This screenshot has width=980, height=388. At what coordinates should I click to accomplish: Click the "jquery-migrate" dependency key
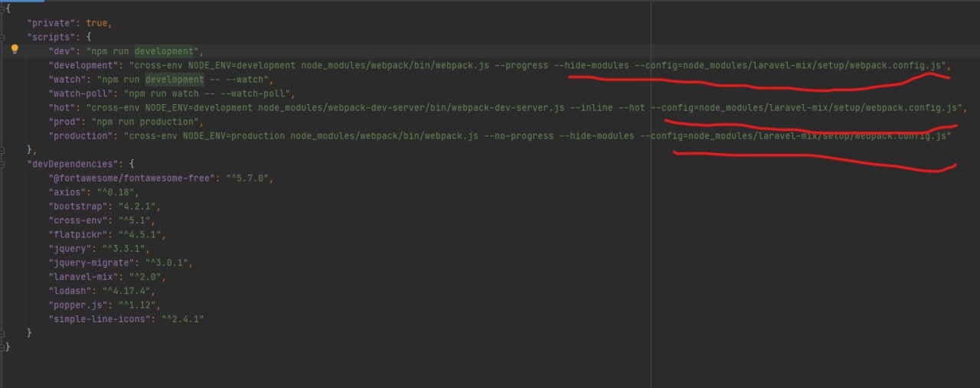[91, 262]
